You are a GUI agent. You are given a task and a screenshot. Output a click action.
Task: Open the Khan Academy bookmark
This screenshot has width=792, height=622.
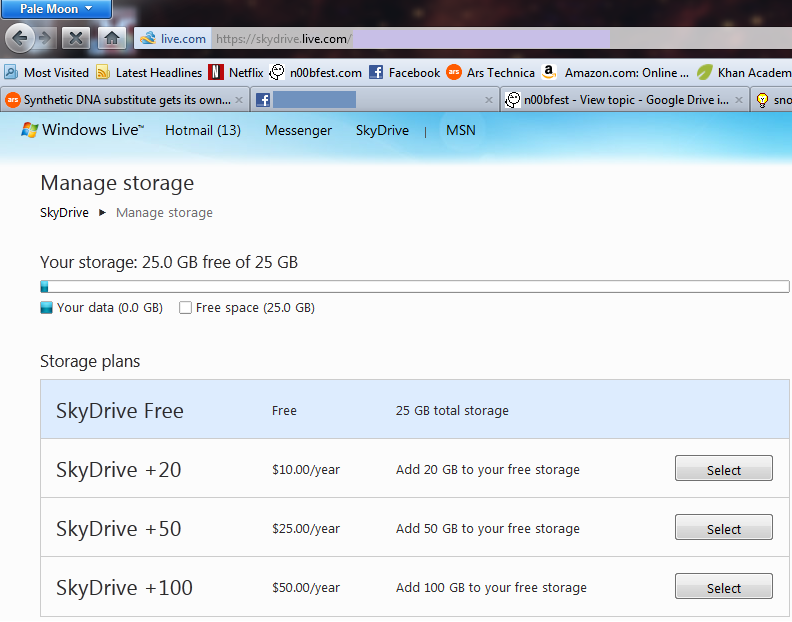[x=744, y=73]
